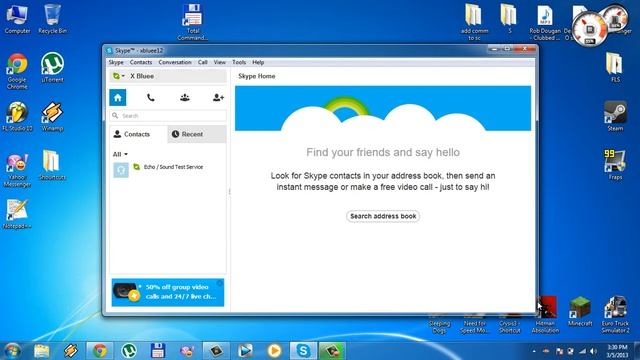Image resolution: width=640 pixels, height=360 pixels.
Task: Select the Fraps desktop shortcut
Action: [x=615, y=164]
